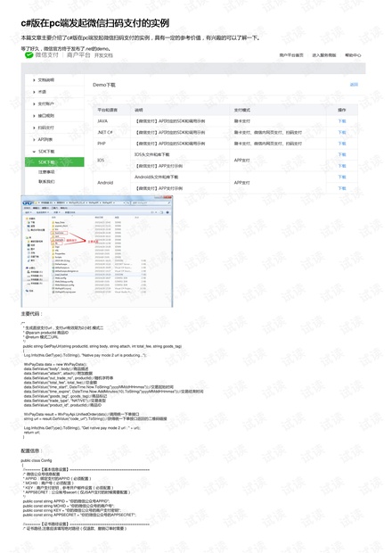Open 注意事项 in the sidebar
The image size is (392, 553).
tap(46, 172)
